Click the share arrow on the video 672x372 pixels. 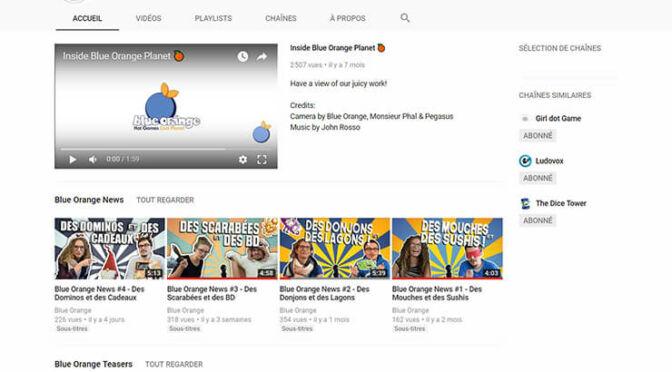tap(261, 57)
